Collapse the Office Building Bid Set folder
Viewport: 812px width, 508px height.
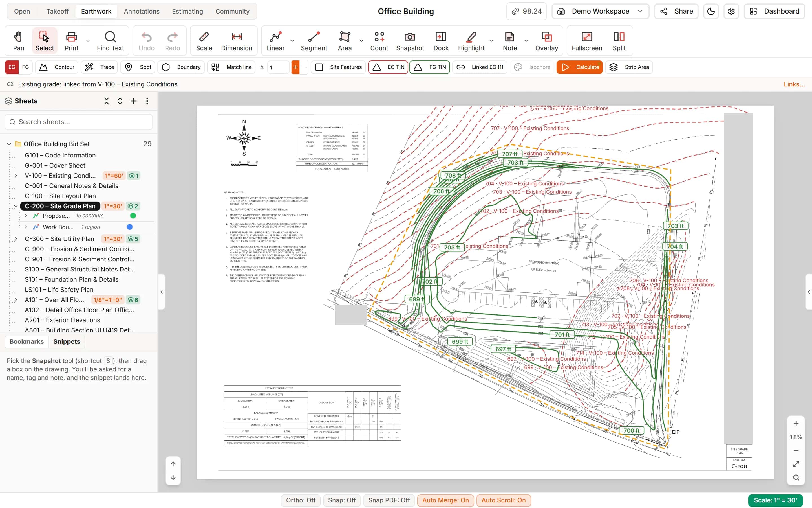pyautogui.click(x=9, y=144)
